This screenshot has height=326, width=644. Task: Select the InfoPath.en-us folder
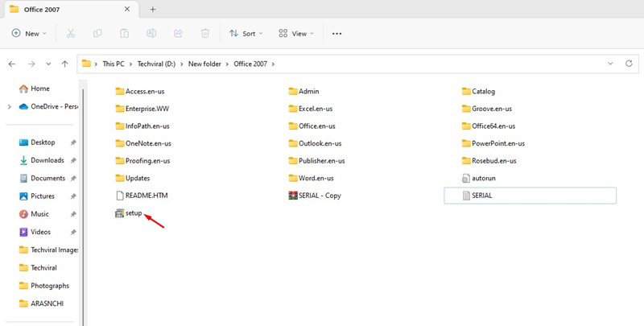[x=142, y=126]
